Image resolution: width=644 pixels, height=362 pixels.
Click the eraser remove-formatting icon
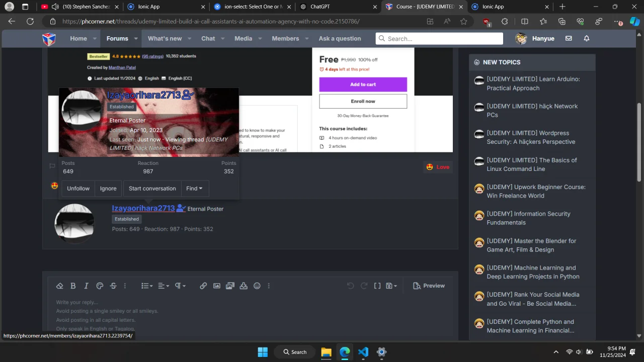(x=59, y=286)
